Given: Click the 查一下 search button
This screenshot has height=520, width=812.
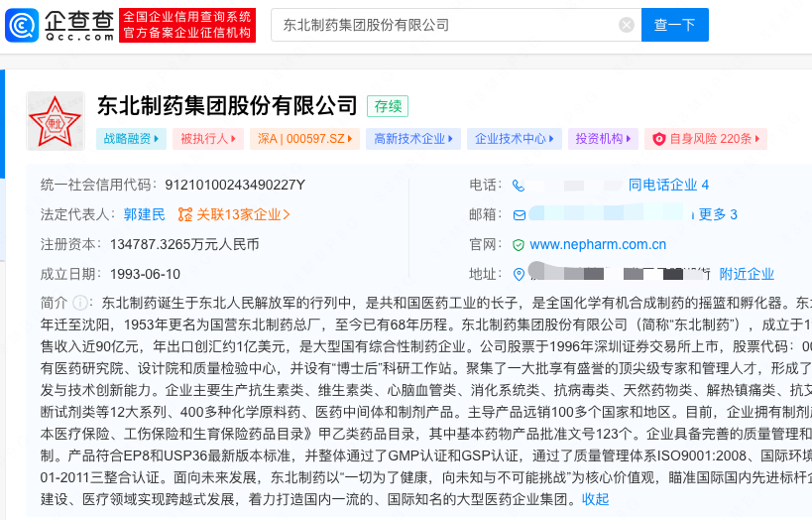Looking at the screenshot, I should tap(674, 25).
